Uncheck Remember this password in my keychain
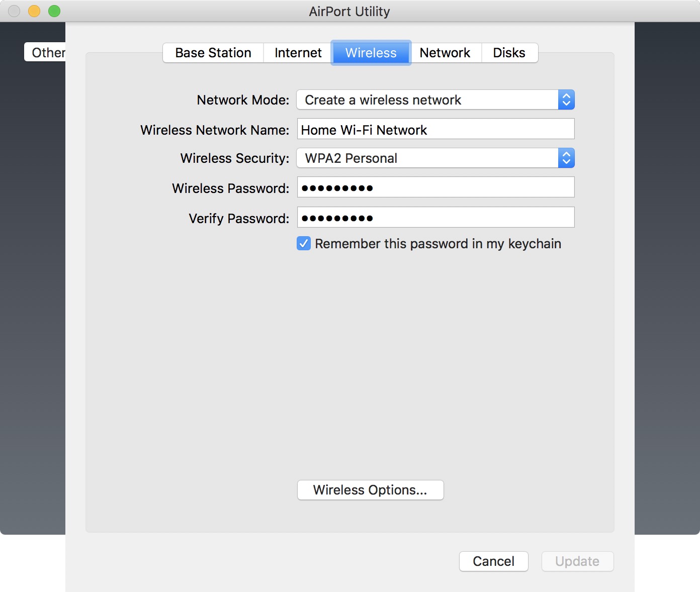 point(304,244)
